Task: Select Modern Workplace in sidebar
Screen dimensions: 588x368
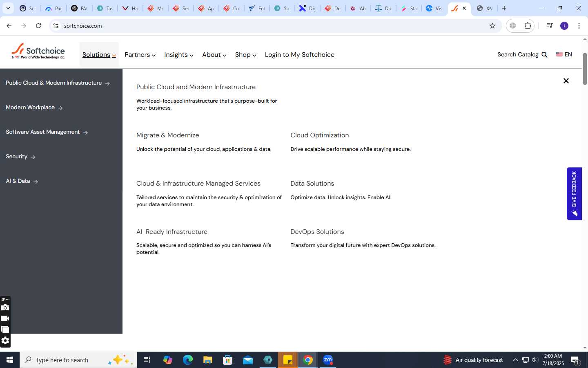Action: point(34,108)
